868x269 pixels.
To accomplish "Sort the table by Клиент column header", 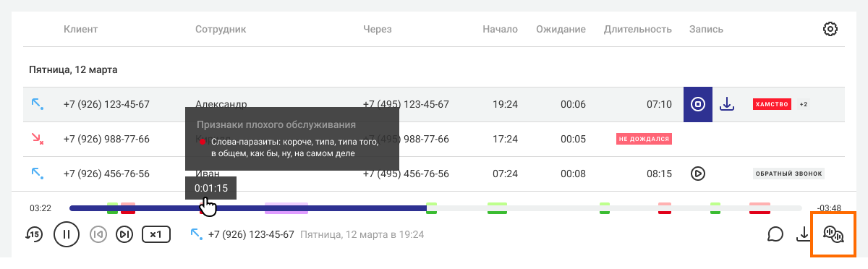I will pos(80,29).
